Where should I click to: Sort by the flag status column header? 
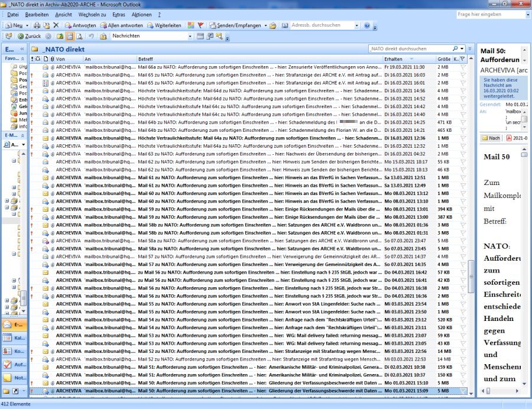tap(462, 59)
